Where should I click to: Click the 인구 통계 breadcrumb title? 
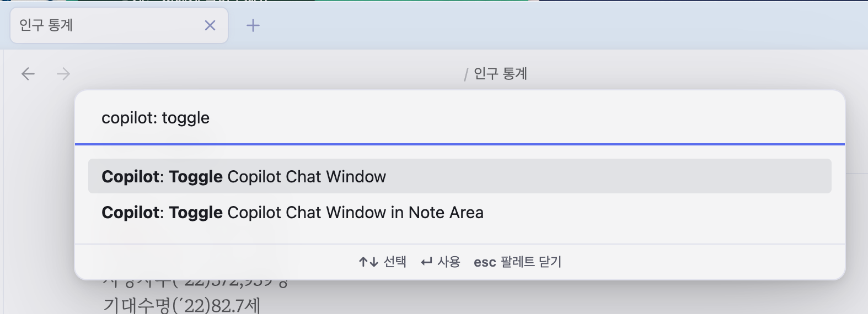click(x=501, y=73)
